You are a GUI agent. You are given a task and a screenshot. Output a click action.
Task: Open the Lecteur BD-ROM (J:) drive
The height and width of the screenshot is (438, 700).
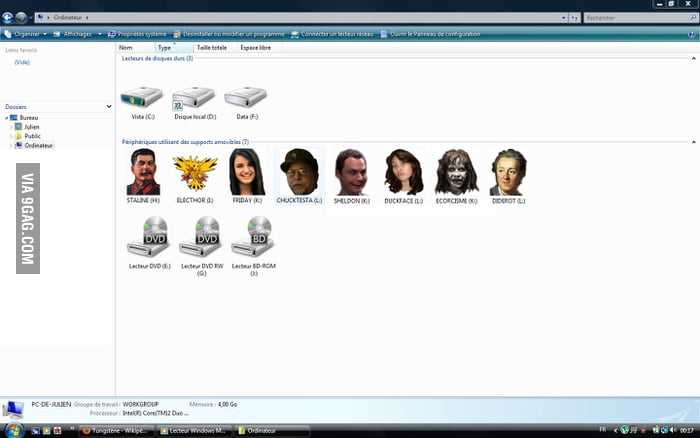253,238
